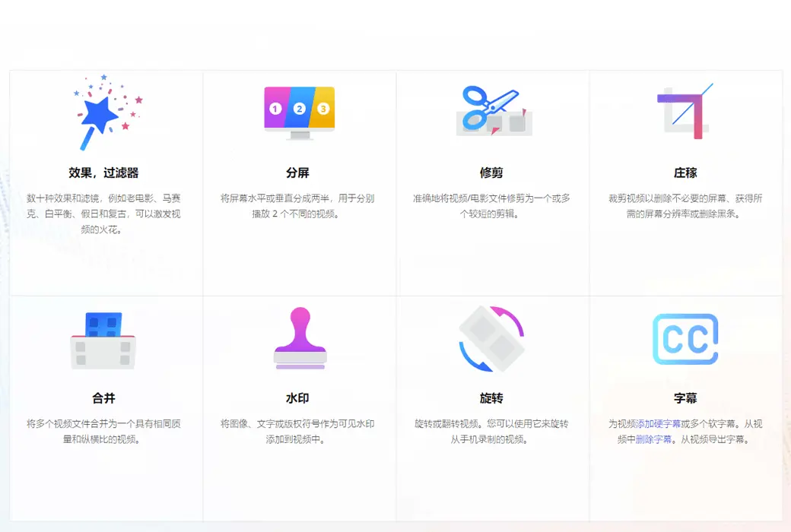Image resolution: width=791 pixels, height=532 pixels.
Task: Select the 字幕 heading
Action: click(x=685, y=398)
